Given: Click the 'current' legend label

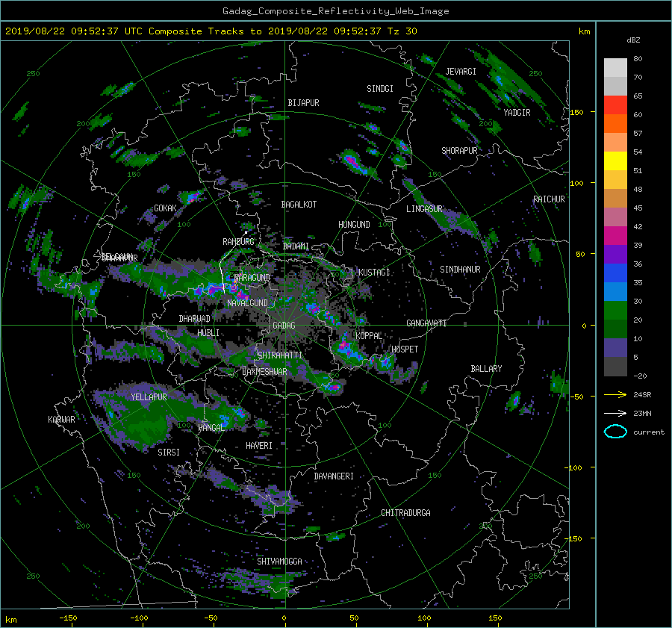Looking at the screenshot, I should click(648, 432).
